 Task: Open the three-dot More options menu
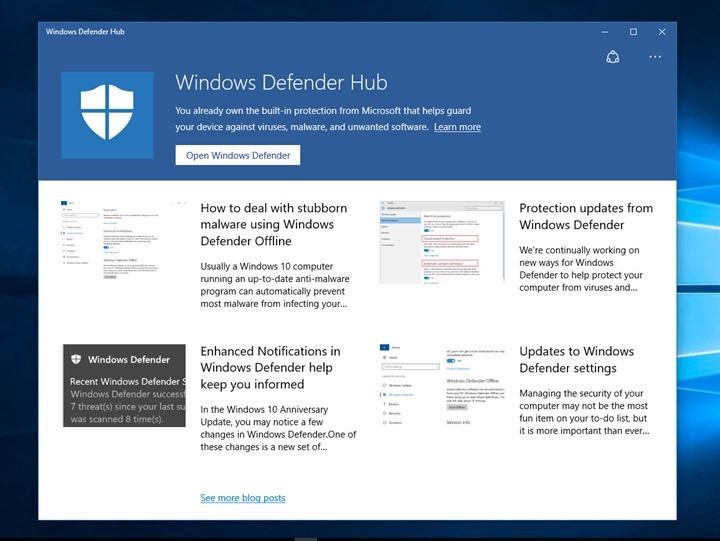(655, 57)
